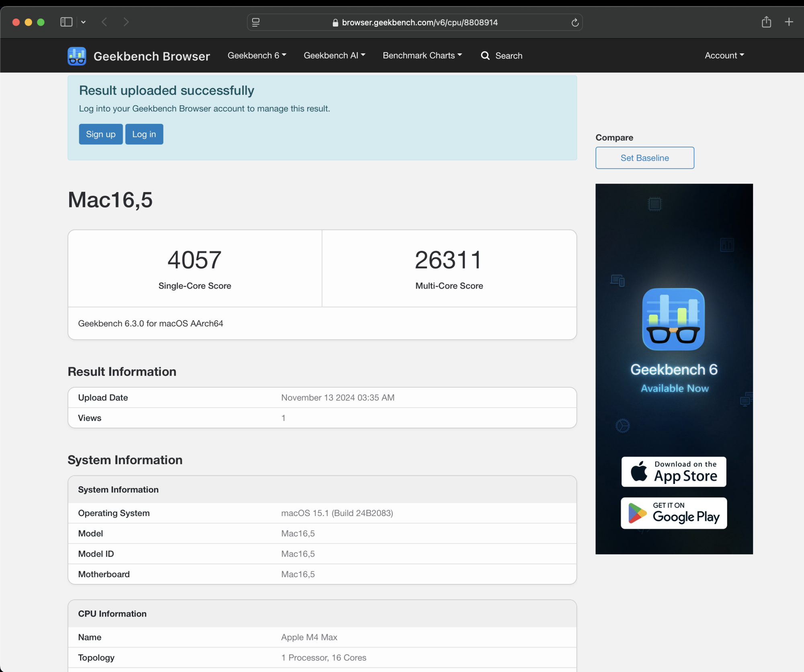Click the reader mode icon in address bar
The image size is (804, 672).
click(x=256, y=23)
